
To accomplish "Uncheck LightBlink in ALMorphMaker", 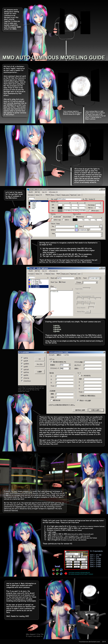I will click(x=22, y=364).
